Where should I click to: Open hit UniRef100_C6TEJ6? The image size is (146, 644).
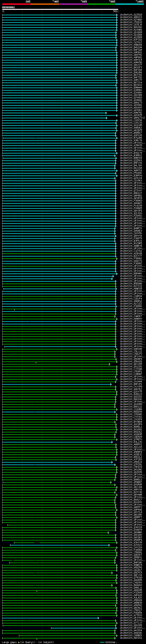[131, 25]
